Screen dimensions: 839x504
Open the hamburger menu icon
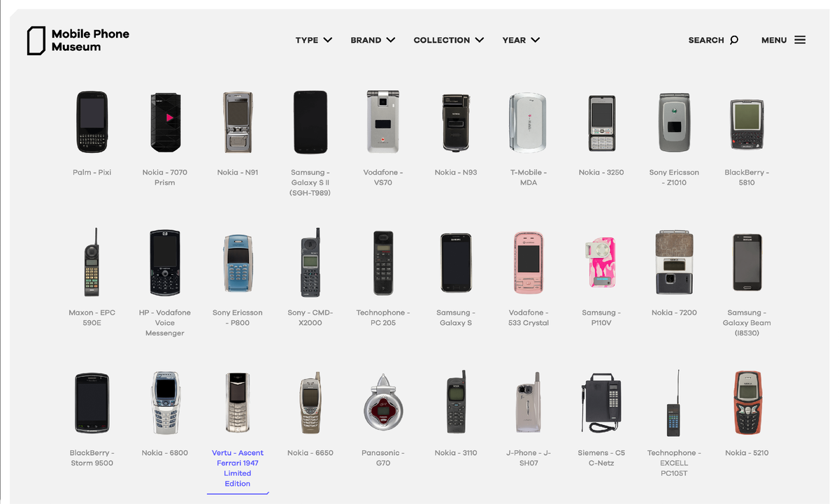coord(800,40)
